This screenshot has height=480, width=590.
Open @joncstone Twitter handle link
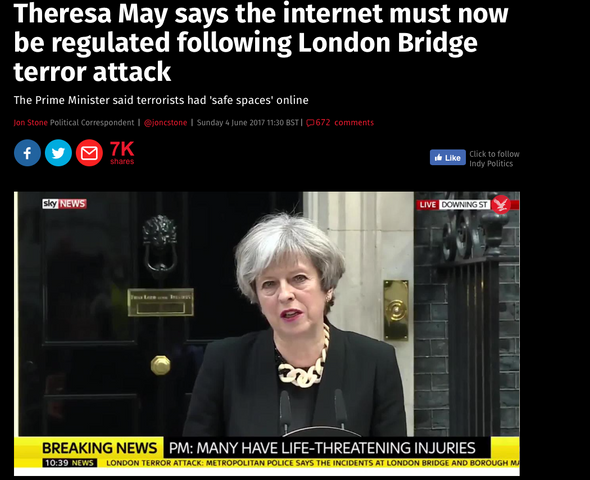pyautogui.click(x=166, y=123)
